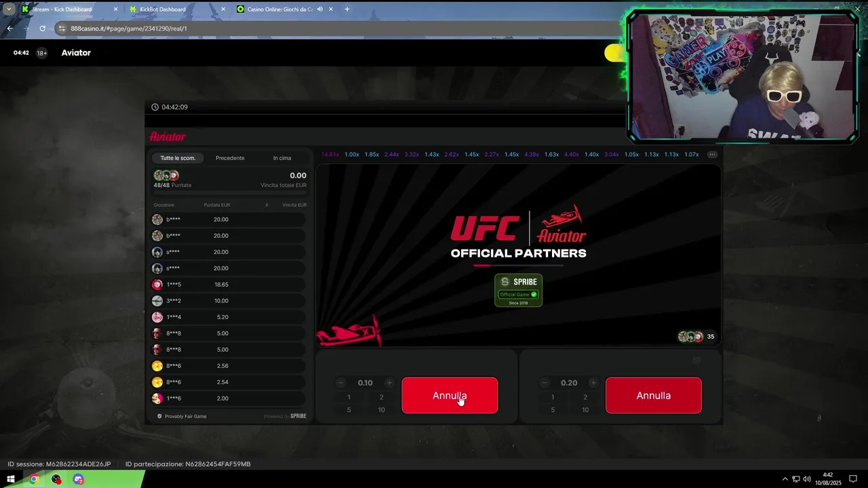
Task: Decrease the 0.10 bet with minus button
Action: [x=341, y=383]
